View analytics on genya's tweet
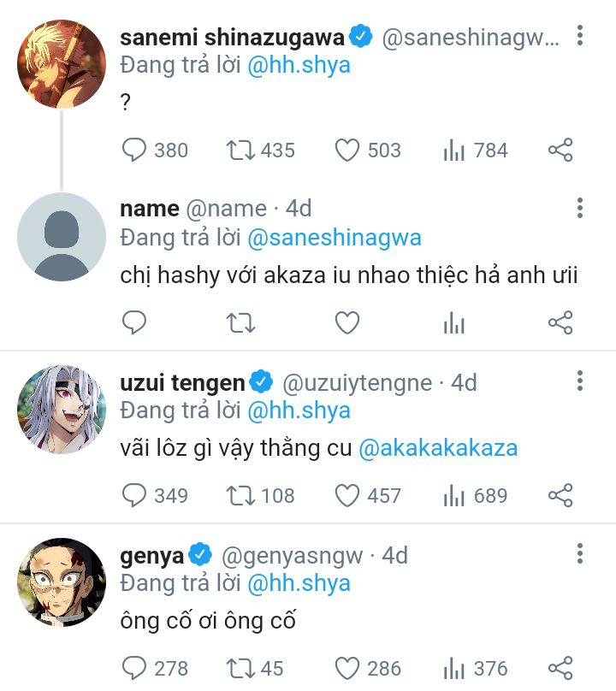This screenshot has height=691, width=616. 454,668
